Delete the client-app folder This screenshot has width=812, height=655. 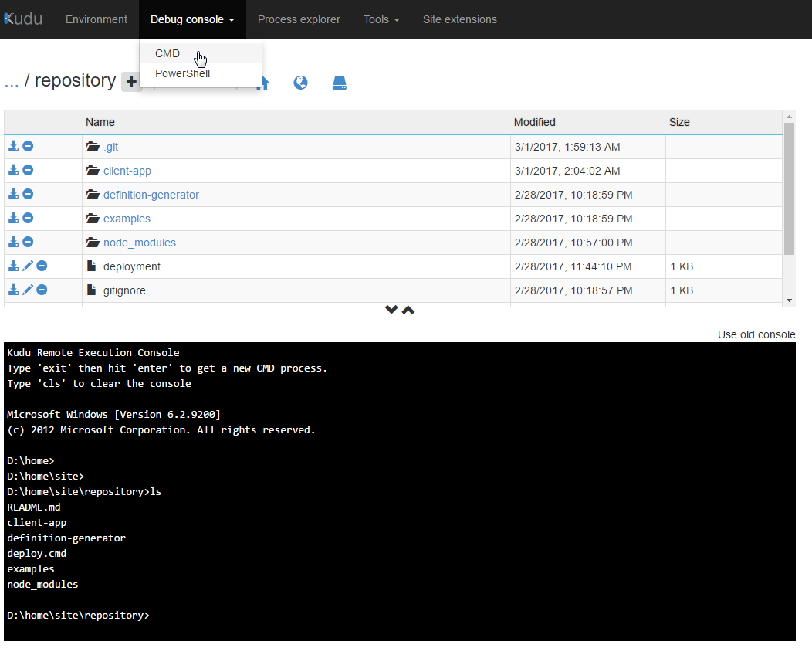click(x=28, y=170)
